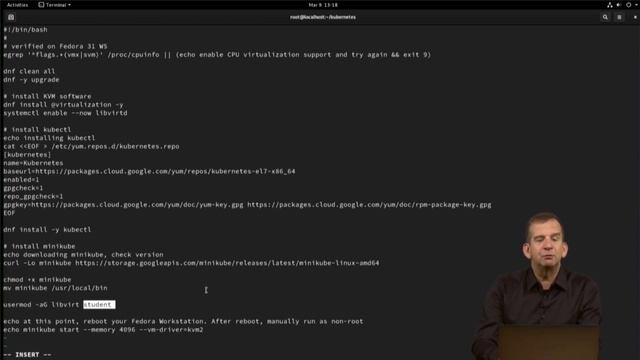This screenshot has width=640, height=360.
Task: Open the Activities overview
Action: 17,5
